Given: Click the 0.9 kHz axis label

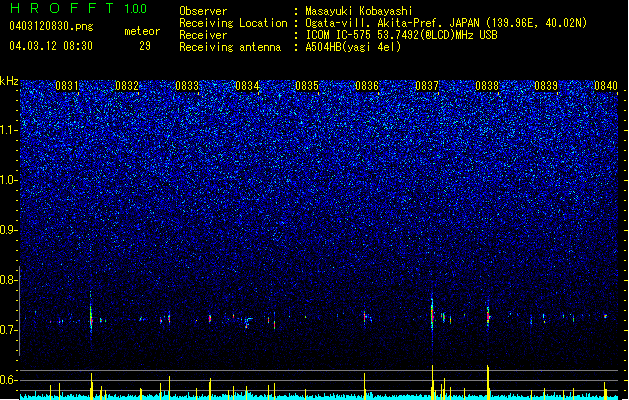Looking at the screenshot, I should point(8,230).
